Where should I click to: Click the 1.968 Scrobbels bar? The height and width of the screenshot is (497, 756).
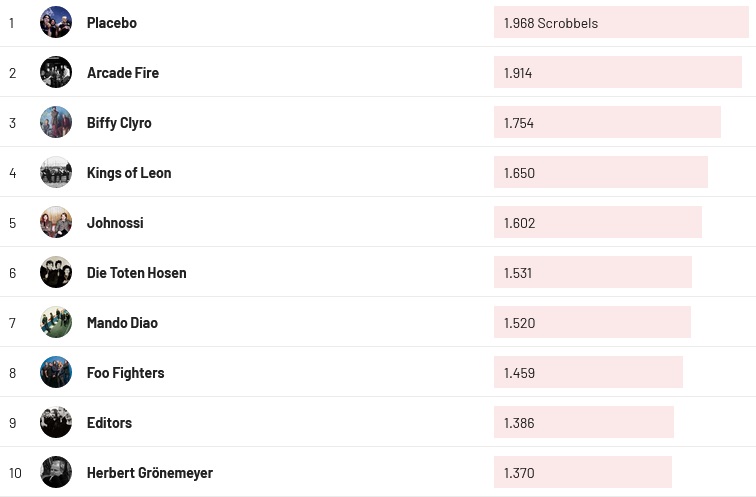pos(620,22)
